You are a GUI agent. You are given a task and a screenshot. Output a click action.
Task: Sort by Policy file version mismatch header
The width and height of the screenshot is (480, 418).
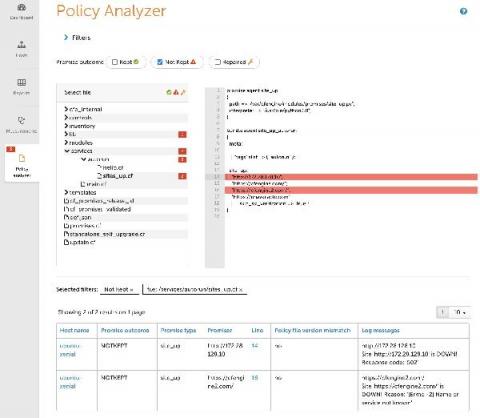point(313,330)
